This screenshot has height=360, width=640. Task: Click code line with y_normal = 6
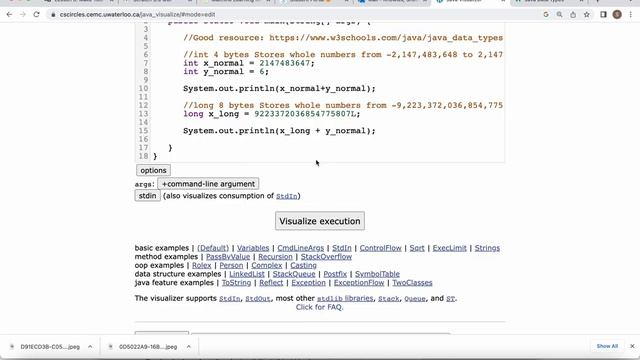click(226, 72)
